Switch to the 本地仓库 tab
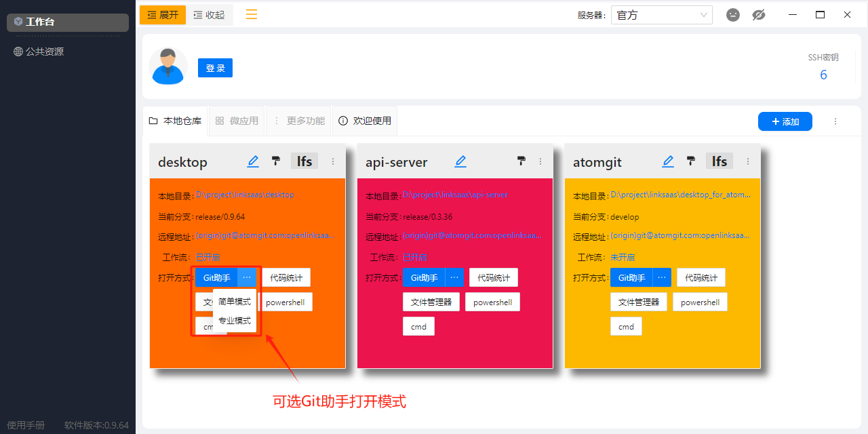The height and width of the screenshot is (434, 868). click(176, 121)
